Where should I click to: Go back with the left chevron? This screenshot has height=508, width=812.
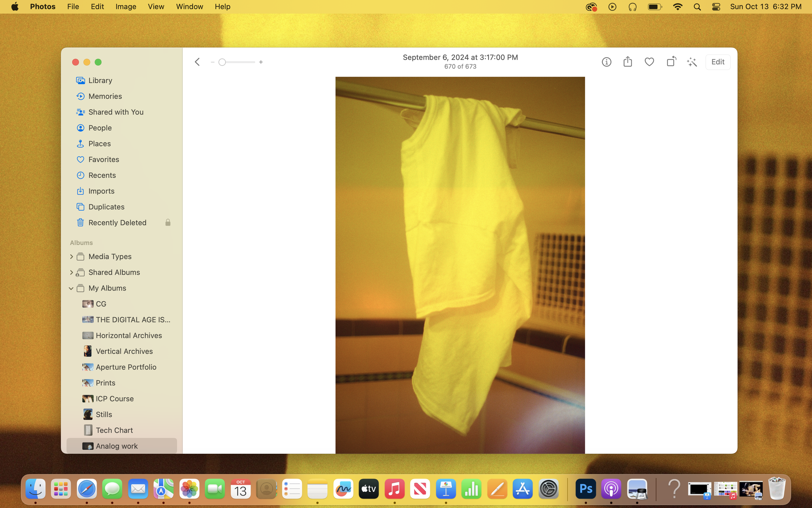[197, 62]
